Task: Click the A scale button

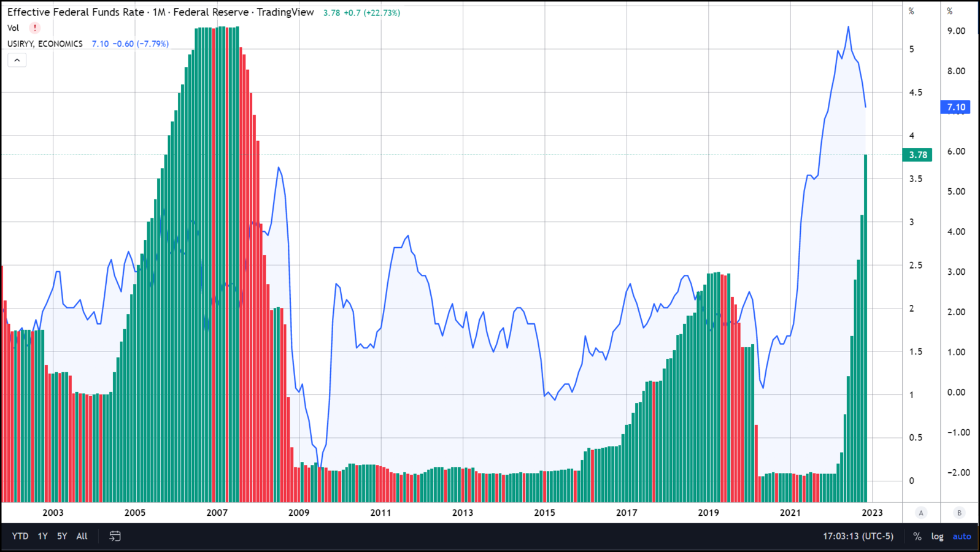Action: coord(920,513)
